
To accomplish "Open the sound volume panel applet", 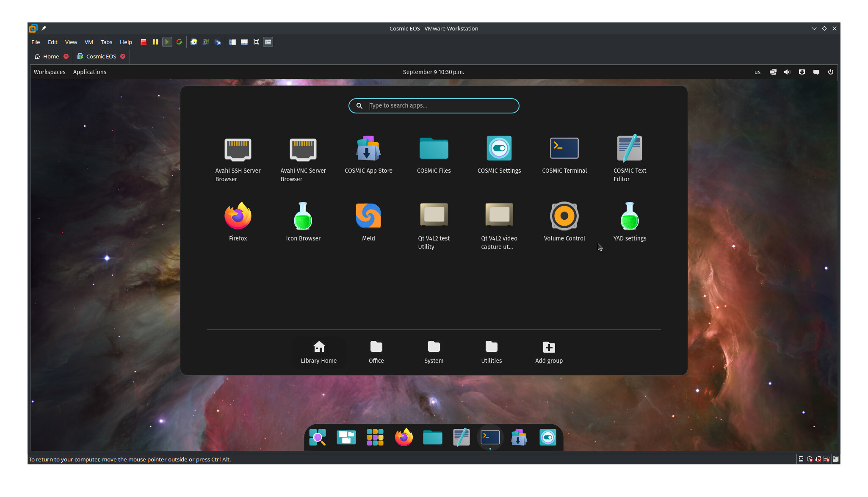I will (787, 72).
